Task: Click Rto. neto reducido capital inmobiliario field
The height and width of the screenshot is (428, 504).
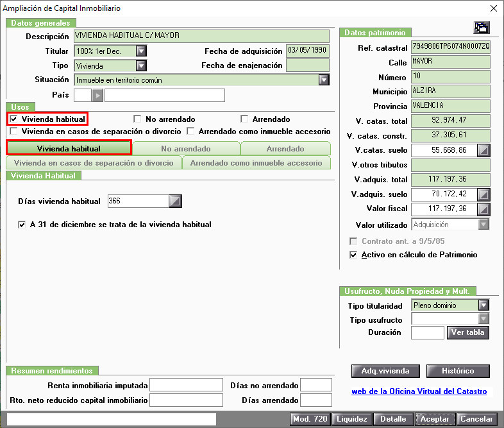Action: coord(187,400)
